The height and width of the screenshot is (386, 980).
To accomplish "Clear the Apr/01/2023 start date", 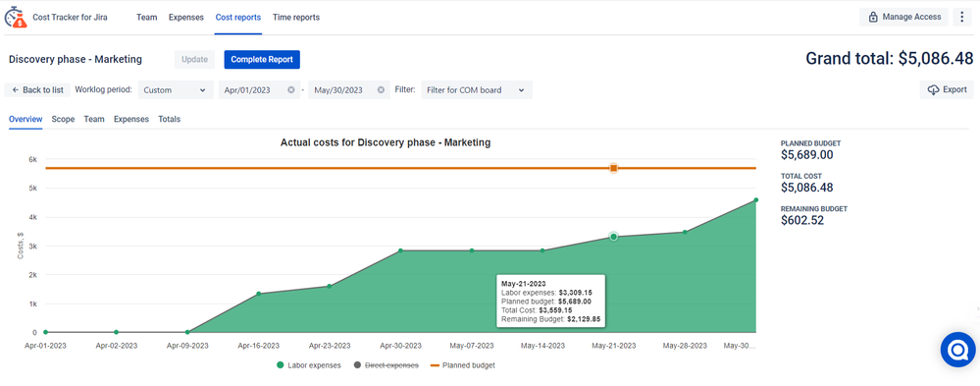I will [x=290, y=90].
